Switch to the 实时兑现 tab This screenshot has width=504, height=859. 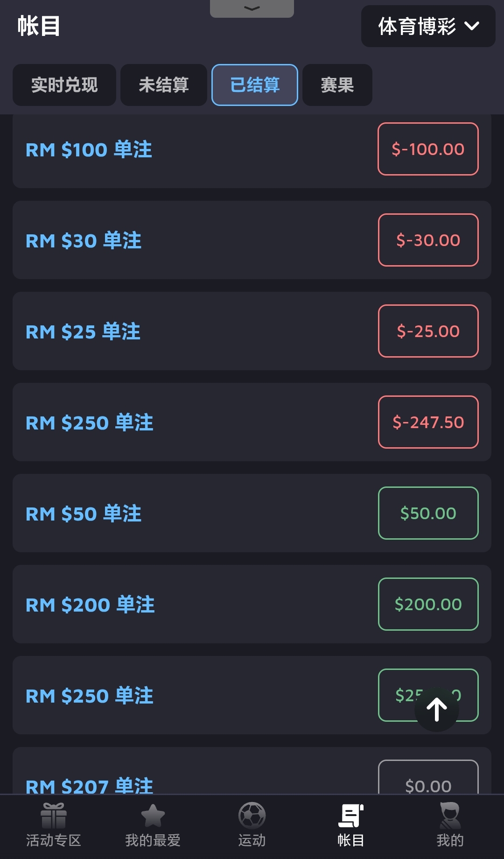64,85
